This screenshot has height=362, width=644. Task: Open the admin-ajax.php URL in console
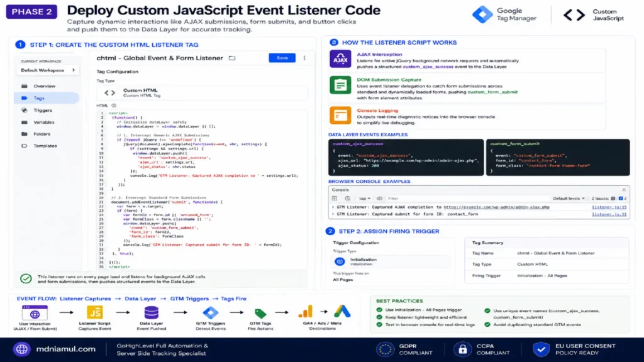pyautogui.click(x=496, y=207)
